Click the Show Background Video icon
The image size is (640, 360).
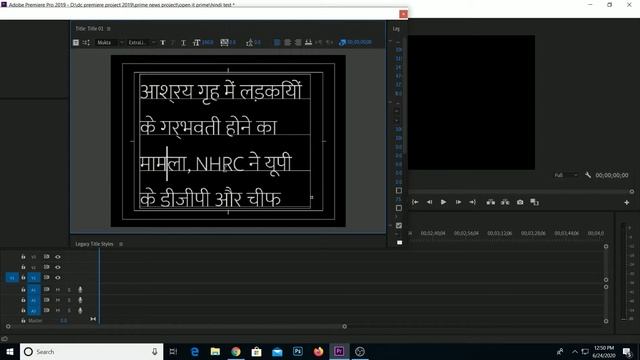[x=342, y=42]
